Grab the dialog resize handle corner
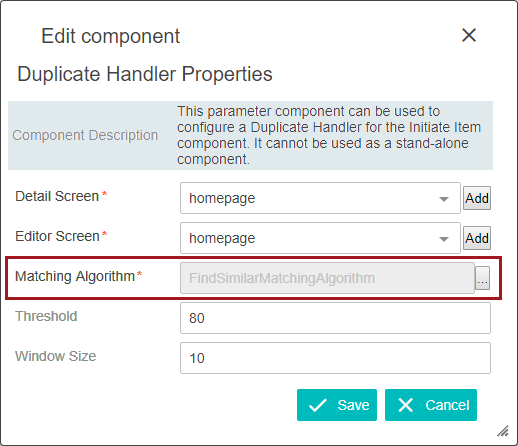518x446 pixels. [503, 431]
